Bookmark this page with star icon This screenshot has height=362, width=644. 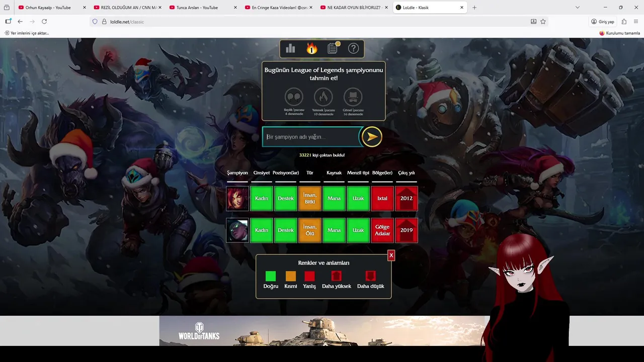543,22
